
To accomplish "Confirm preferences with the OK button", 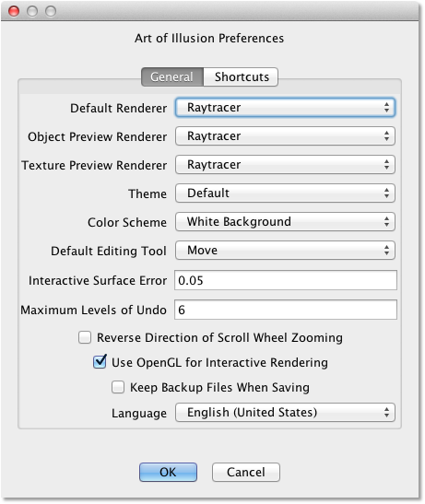I will tap(168, 472).
